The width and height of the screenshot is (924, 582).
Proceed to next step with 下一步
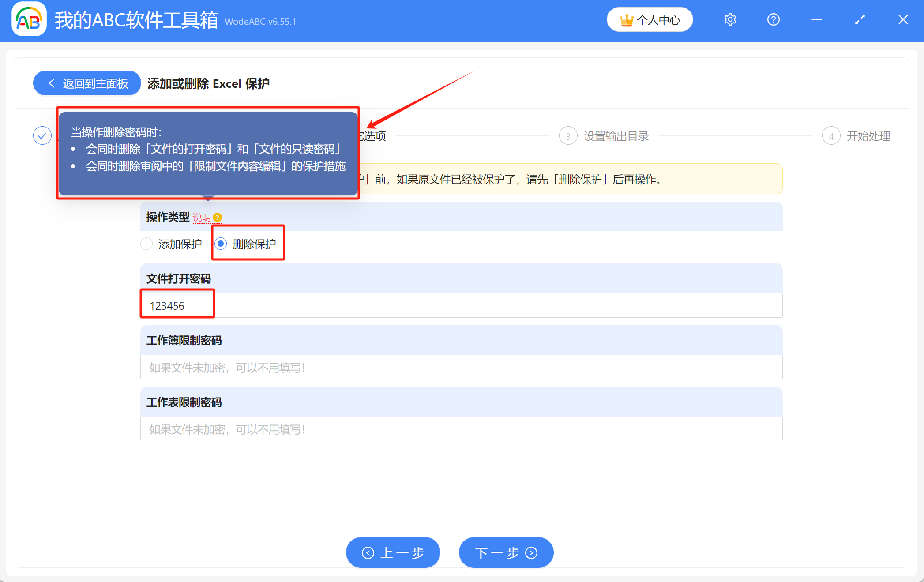(x=506, y=552)
